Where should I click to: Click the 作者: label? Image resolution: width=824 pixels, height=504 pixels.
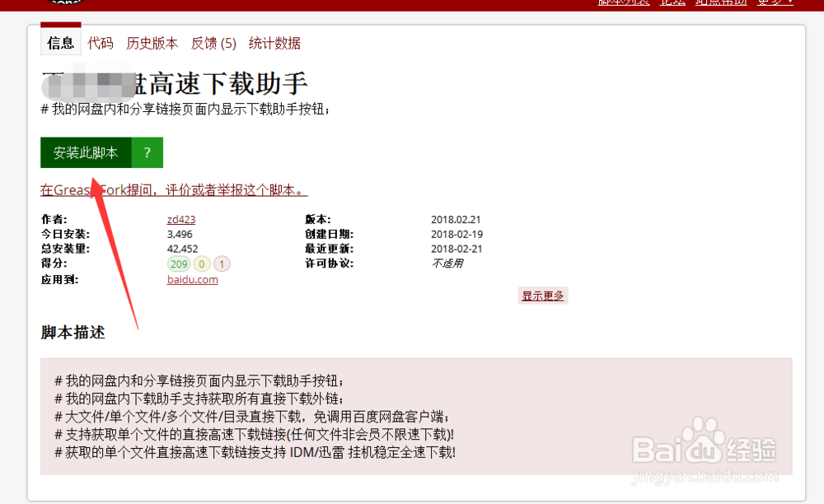coord(54,219)
